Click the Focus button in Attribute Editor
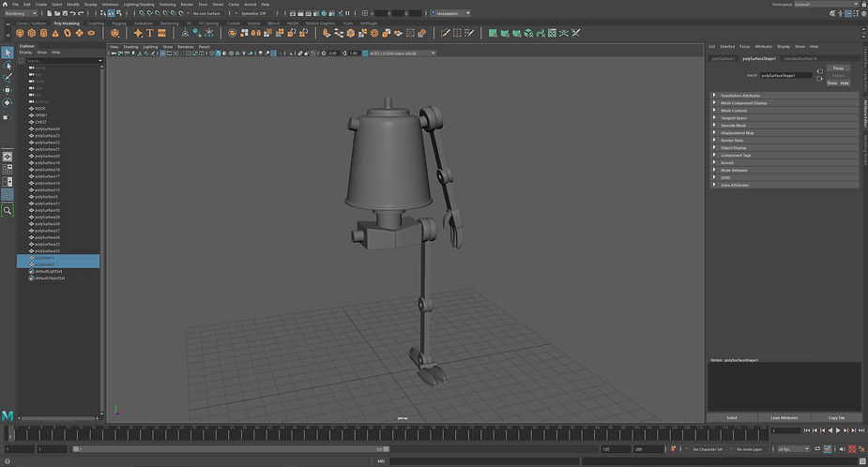Image resolution: width=868 pixels, height=467 pixels. click(838, 68)
